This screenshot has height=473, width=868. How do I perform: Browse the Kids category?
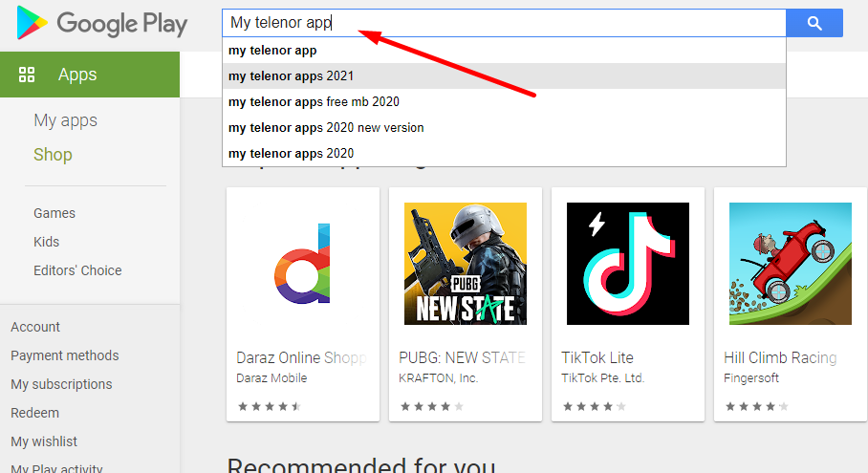46,243
